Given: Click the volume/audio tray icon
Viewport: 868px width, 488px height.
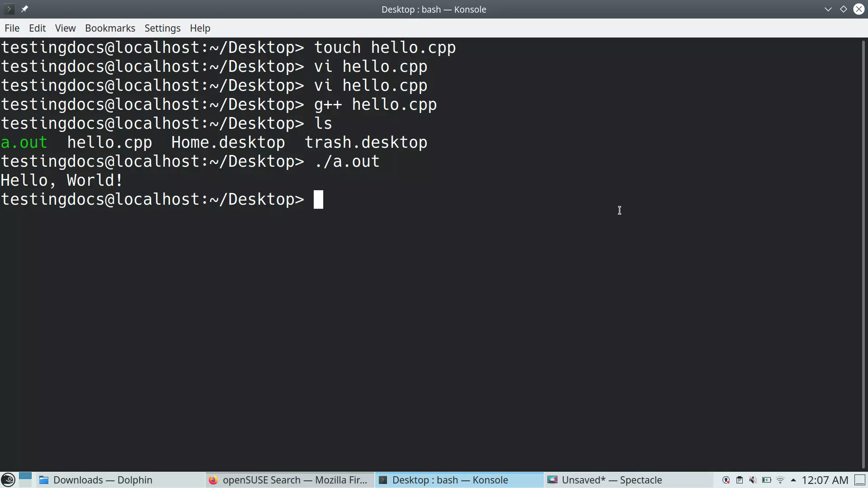Looking at the screenshot, I should (753, 480).
